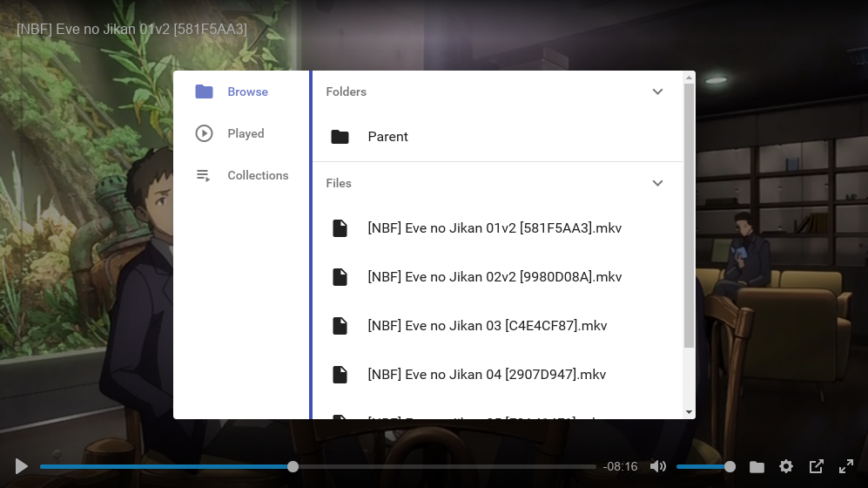The image size is (868, 488).
Task: Play Eve no Jikan 03 [C4E4CF87].mkv
Action: (498, 326)
